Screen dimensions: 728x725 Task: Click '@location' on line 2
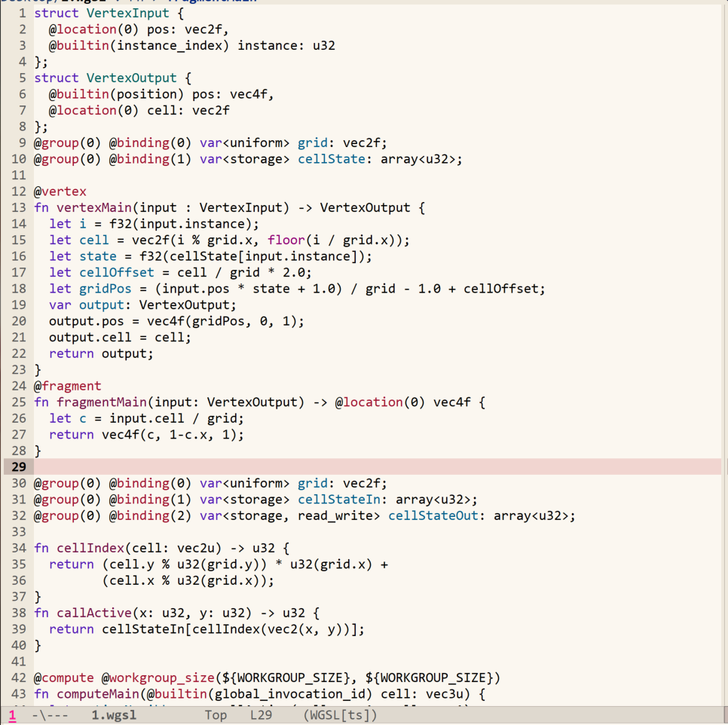83,29
